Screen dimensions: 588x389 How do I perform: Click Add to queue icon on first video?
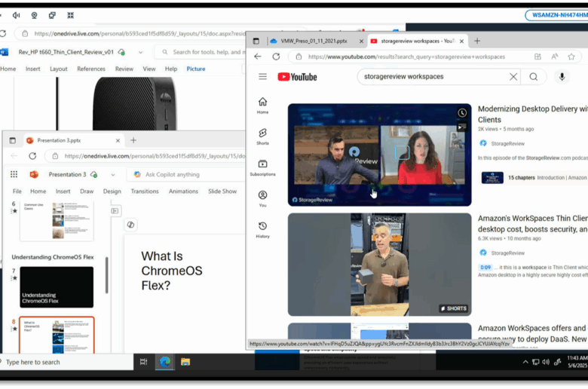point(462,127)
